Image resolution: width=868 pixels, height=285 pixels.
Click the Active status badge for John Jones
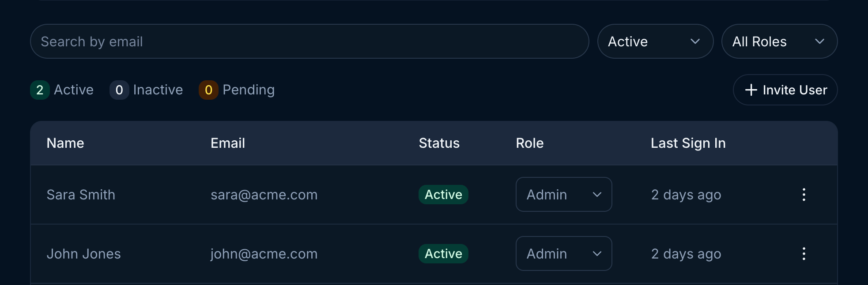point(443,254)
